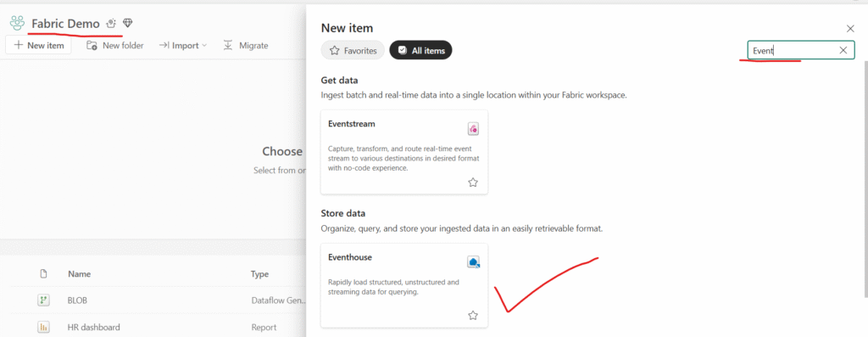868x337 pixels.
Task: Click the diamond capacity icon
Action: (x=128, y=23)
